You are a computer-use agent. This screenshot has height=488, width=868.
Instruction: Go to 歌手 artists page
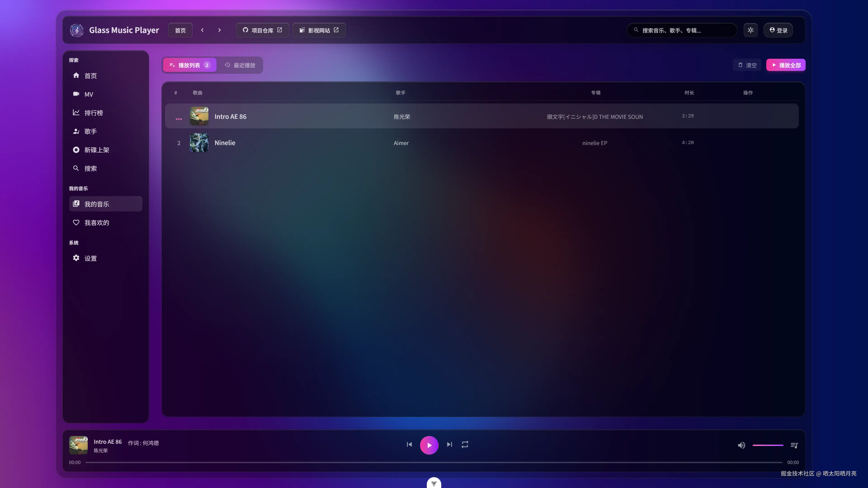tap(90, 131)
